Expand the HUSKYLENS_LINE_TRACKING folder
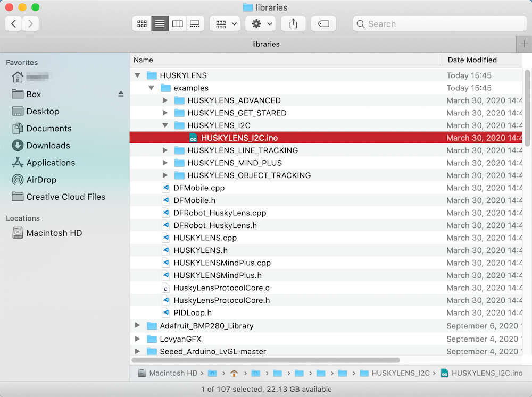The image size is (532, 397). [x=165, y=150]
